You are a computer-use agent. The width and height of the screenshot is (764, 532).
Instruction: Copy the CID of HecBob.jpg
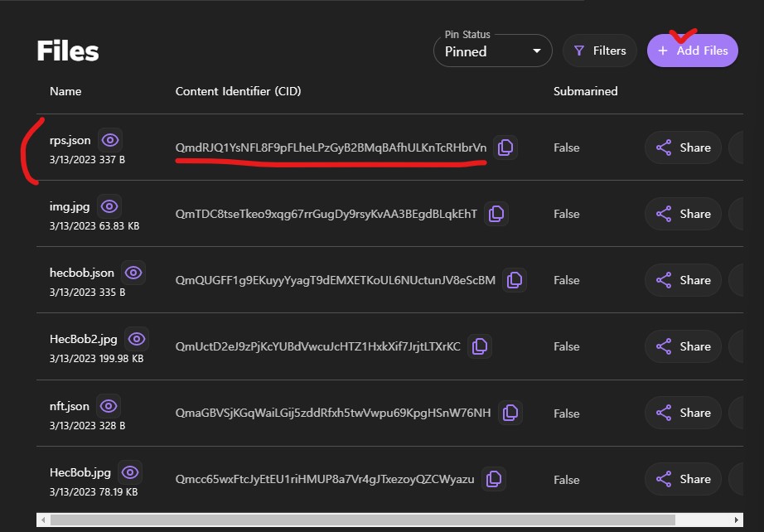[x=494, y=479]
